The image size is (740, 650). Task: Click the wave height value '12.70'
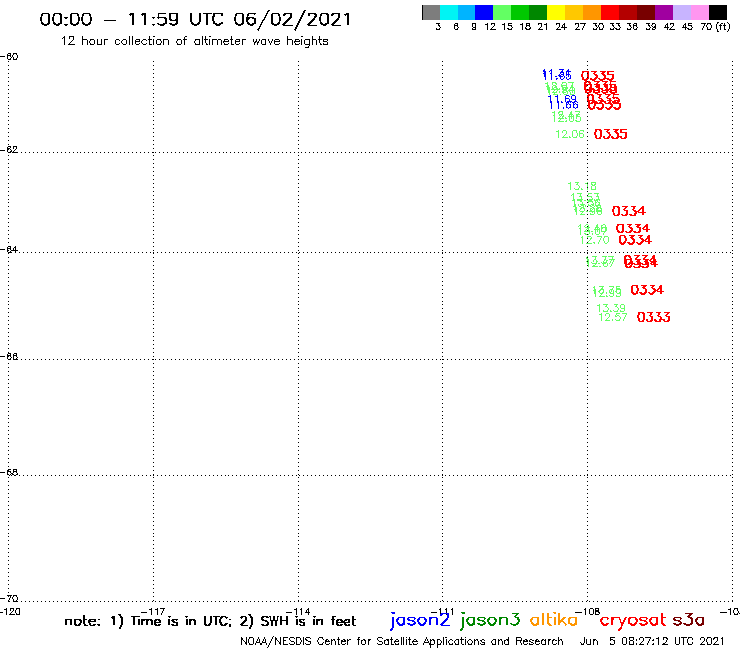(594, 240)
